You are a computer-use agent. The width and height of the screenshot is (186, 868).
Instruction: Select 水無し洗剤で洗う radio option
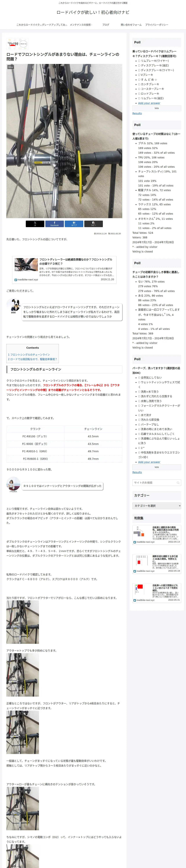point(139,401)
